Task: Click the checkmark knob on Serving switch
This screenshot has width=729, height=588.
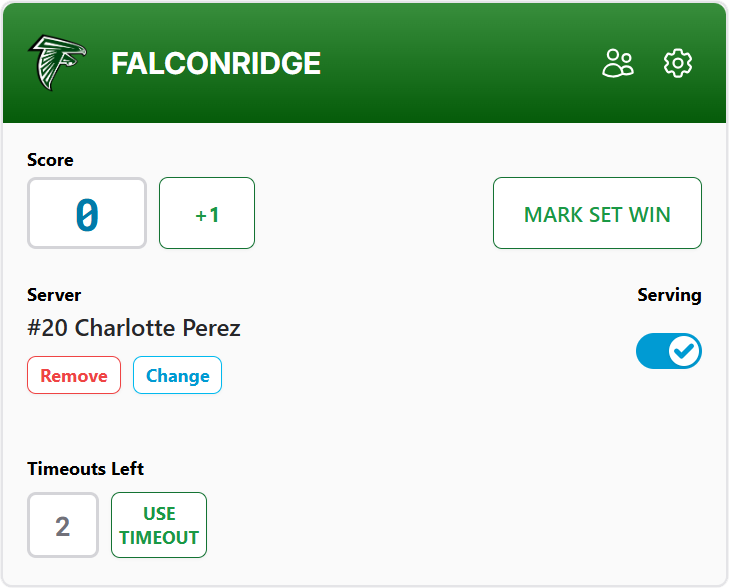Action: 684,351
